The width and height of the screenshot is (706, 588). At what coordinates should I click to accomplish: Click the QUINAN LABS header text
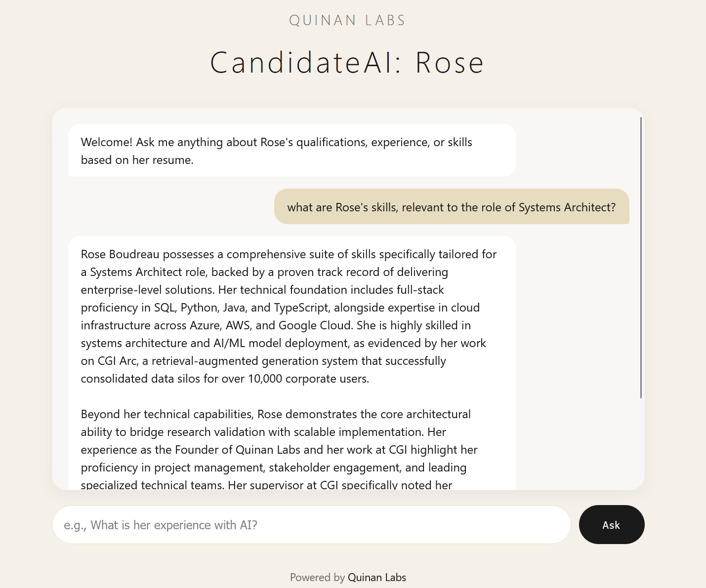pos(346,20)
